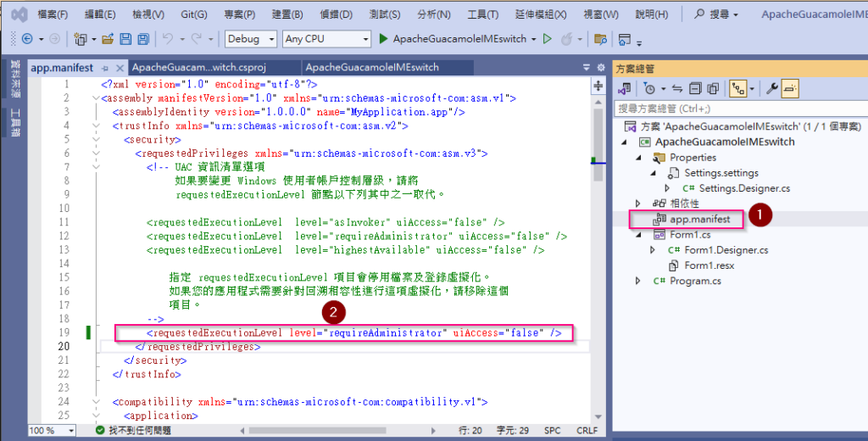The width and height of the screenshot is (868, 441).
Task: Open the Debug configuration dropdown
Action: [x=251, y=39]
